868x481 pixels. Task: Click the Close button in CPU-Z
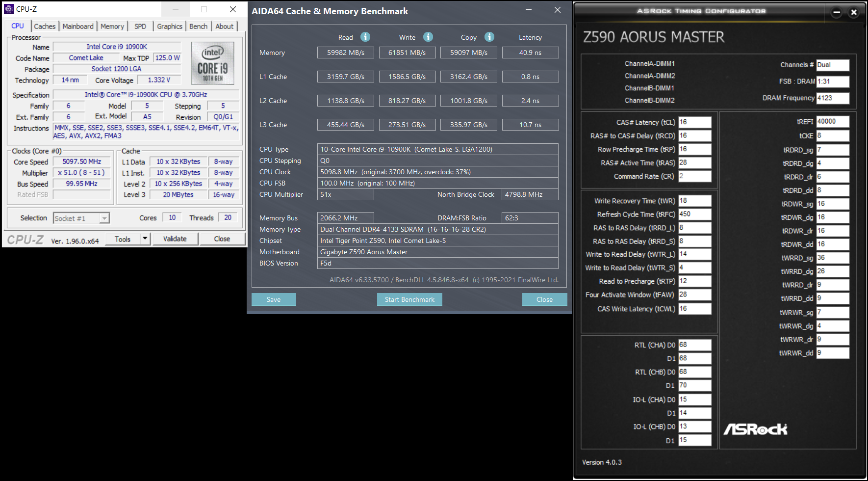coord(222,239)
